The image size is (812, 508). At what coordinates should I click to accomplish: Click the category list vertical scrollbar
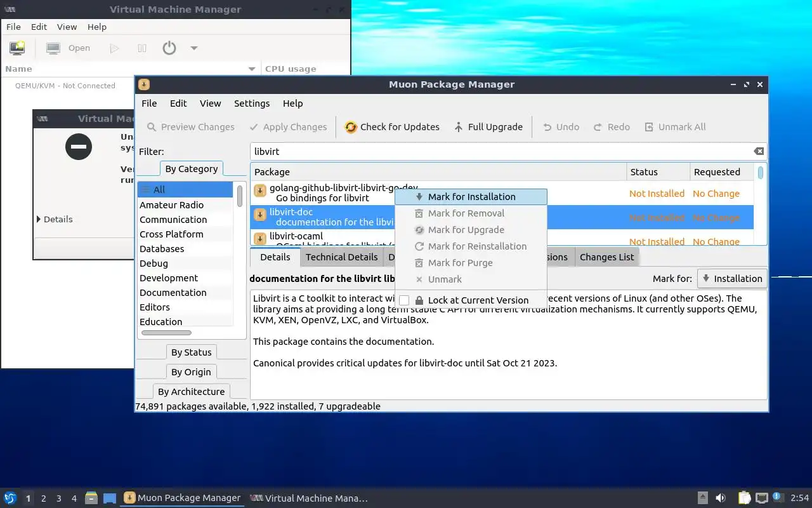click(x=240, y=196)
